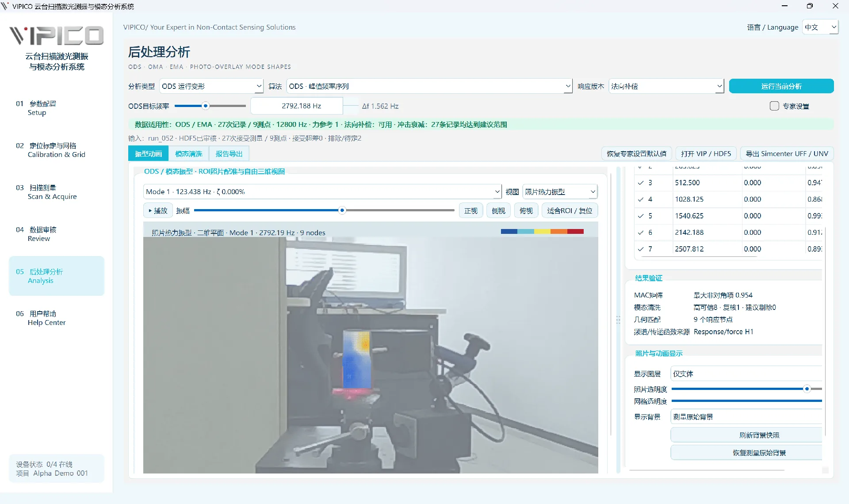
Task: Click 适合ROI / 复位 button
Action: [570, 210]
